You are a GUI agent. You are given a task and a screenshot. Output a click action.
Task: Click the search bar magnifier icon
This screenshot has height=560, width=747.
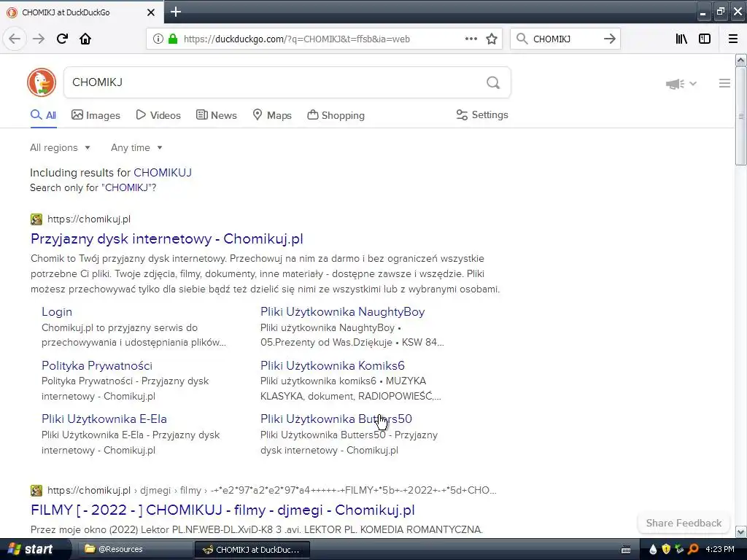click(522, 39)
